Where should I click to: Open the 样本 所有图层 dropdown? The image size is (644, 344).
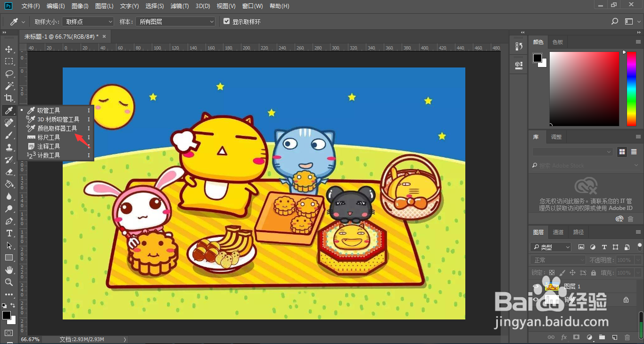pos(175,22)
